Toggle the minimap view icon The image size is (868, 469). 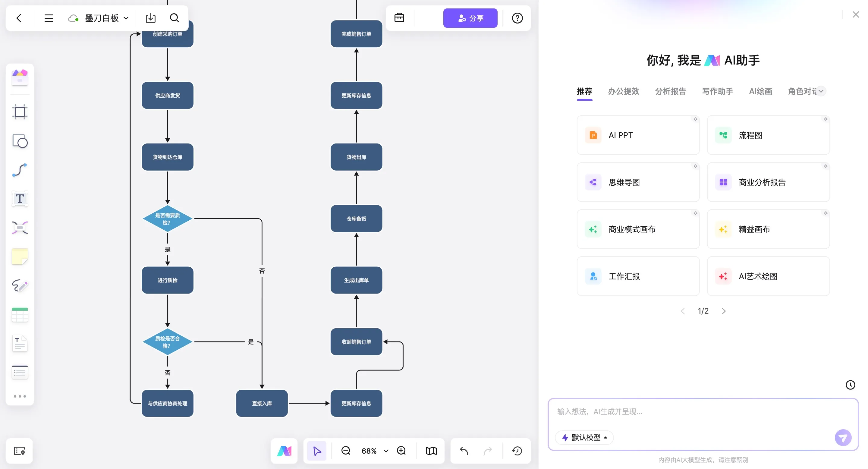(431, 451)
